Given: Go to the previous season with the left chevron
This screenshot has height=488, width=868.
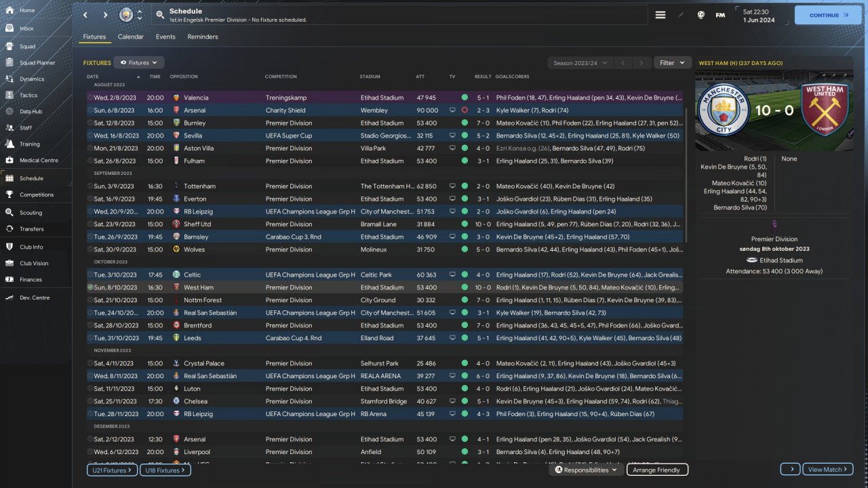Looking at the screenshot, I should coord(623,63).
